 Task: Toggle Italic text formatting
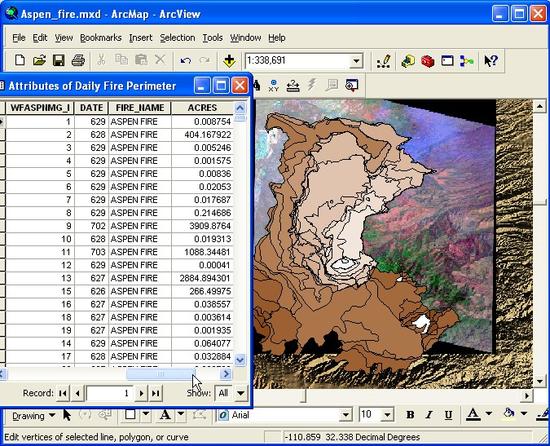[x=429, y=415]
